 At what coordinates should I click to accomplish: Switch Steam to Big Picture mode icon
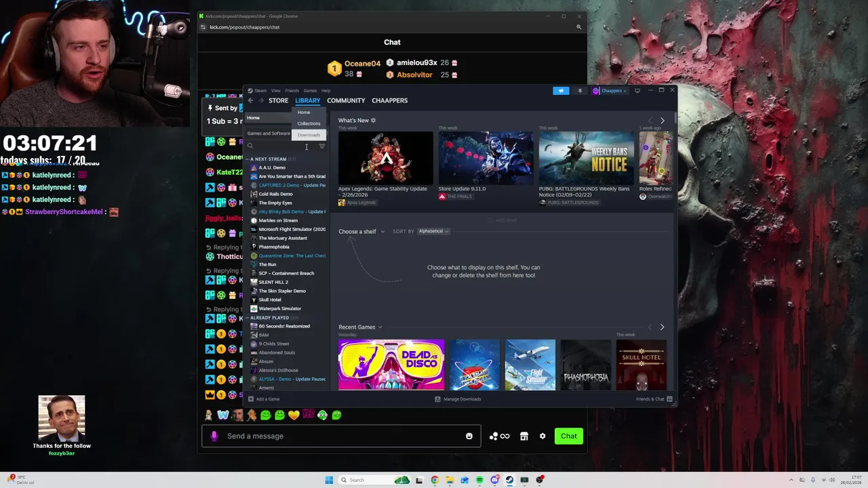pyautogui.click(x=637, y=90)
